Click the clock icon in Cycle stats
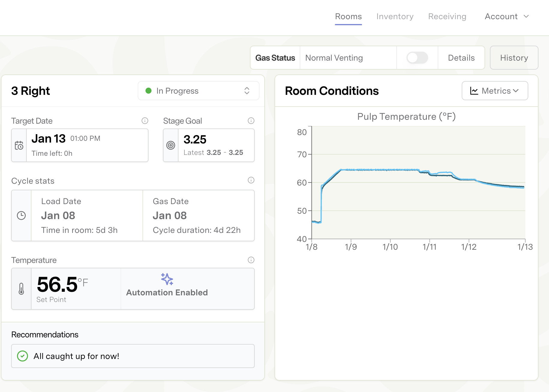 pyautogui.click(x=21, y=216)
